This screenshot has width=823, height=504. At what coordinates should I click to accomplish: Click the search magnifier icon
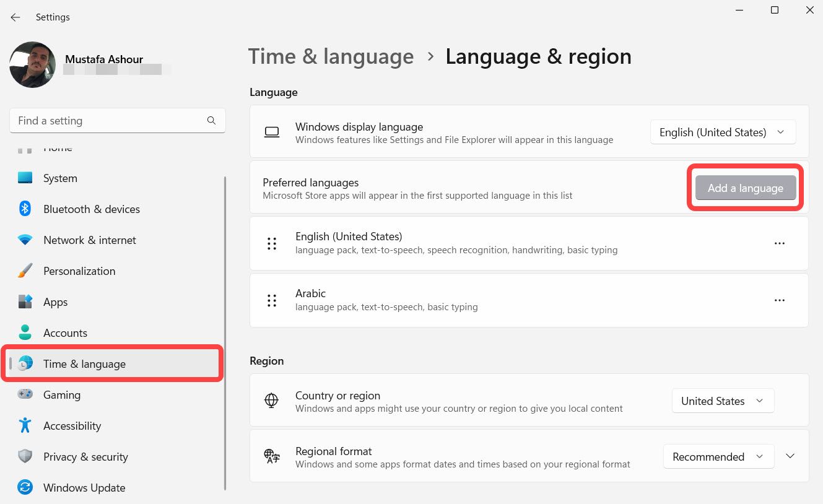211,121
